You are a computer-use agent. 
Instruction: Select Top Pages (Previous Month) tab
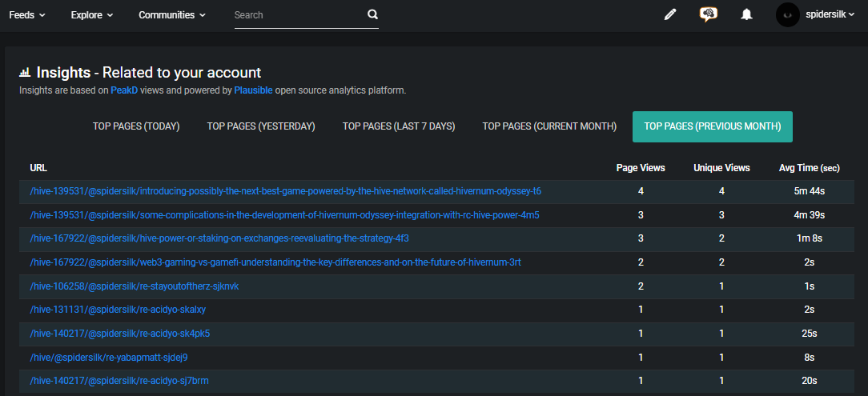tap(713, 126)
